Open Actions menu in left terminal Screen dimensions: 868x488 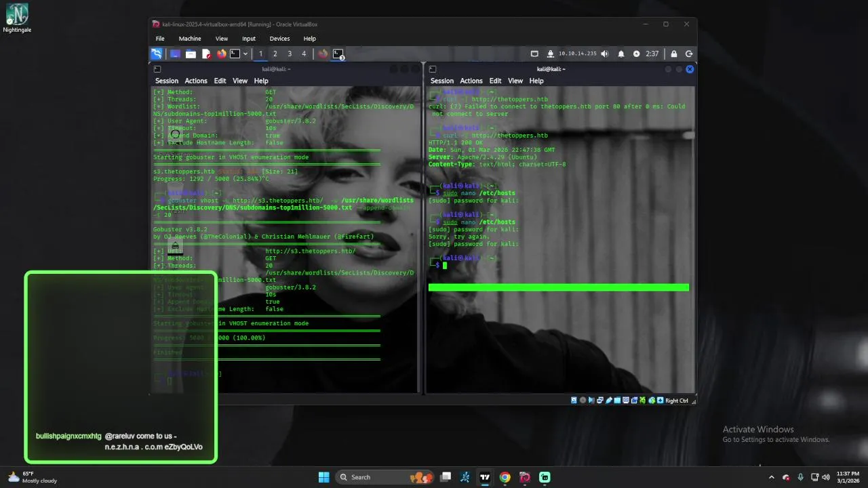click(x=196, y=81)
